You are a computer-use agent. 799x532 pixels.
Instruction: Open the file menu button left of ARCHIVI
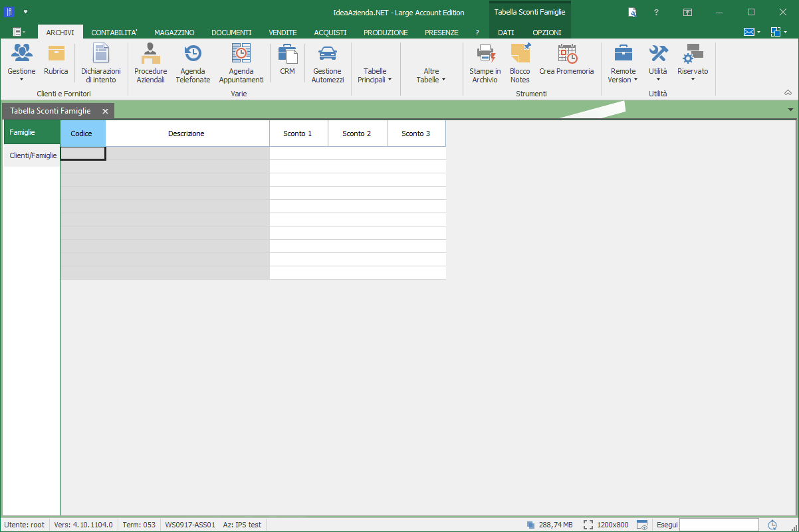click(x=19, y=32)
